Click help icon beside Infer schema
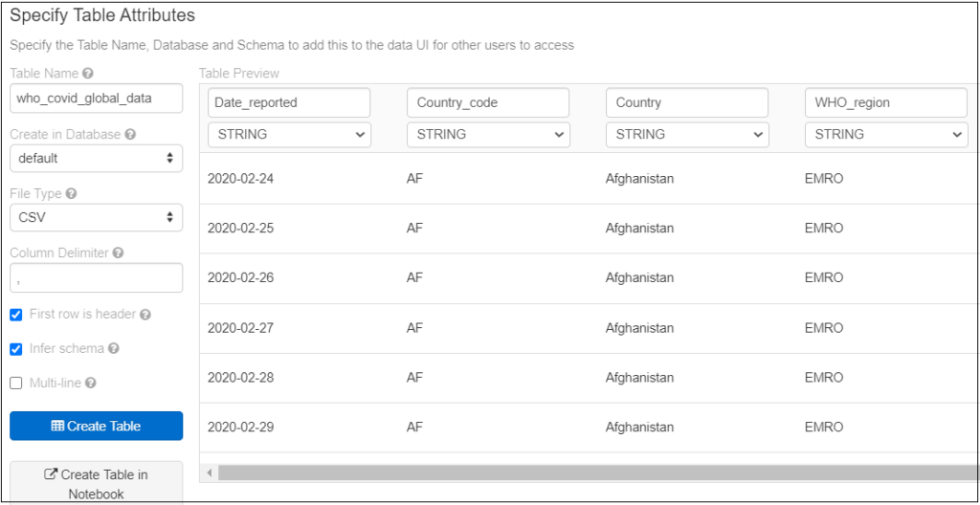The image size is (980, 505). coord(113,349)
